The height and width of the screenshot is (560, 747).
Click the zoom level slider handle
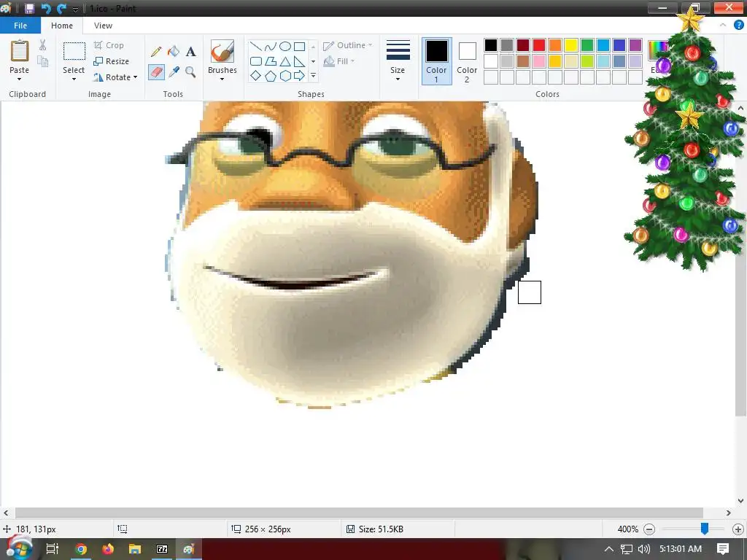(x=704, y=528)
